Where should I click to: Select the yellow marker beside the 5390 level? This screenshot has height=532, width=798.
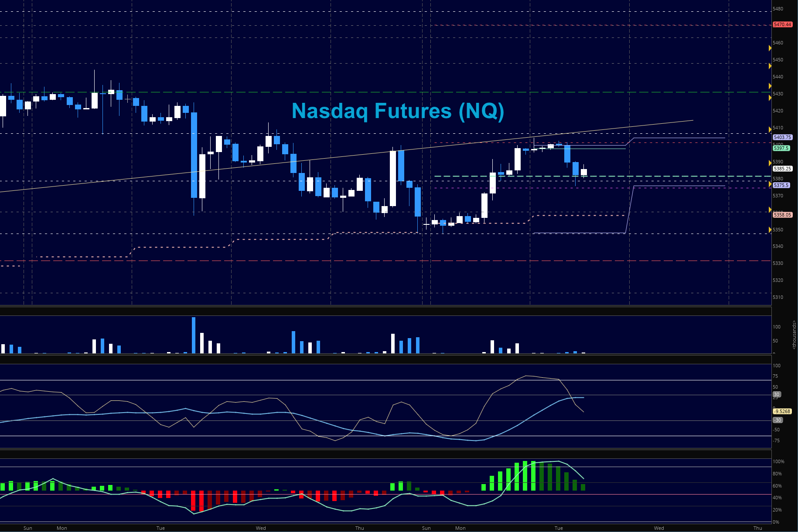click(770, 163)
